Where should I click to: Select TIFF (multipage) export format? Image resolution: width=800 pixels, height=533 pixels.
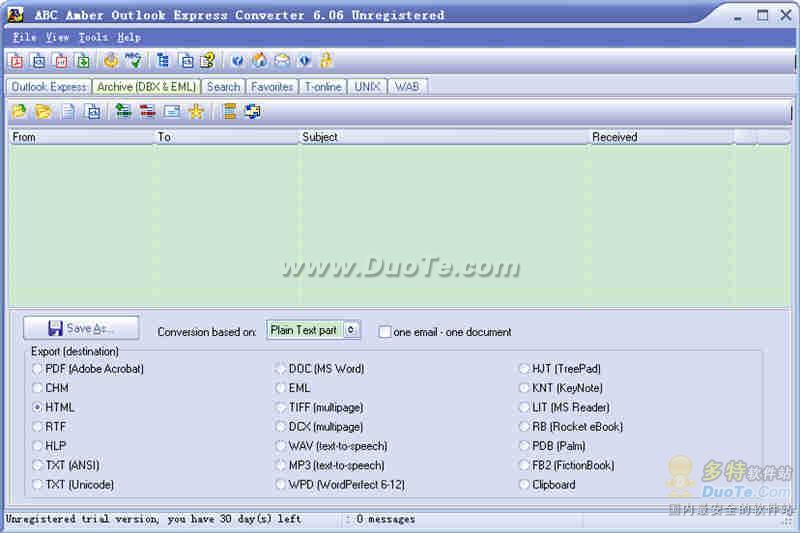point(319,407)
